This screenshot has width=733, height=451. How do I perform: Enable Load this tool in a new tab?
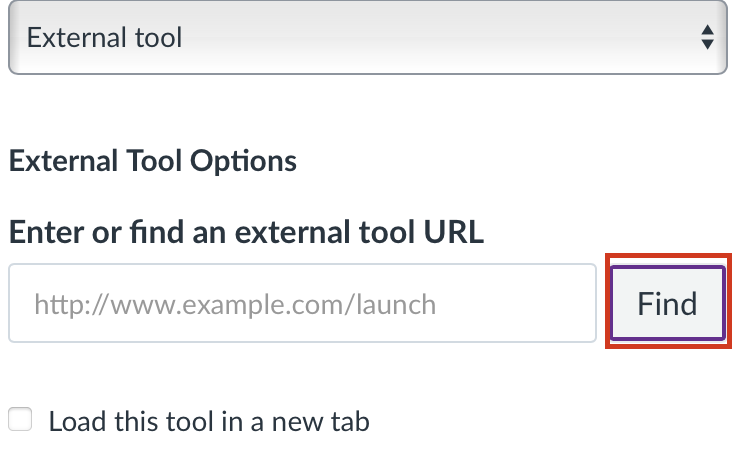click(x=20, y=421)
